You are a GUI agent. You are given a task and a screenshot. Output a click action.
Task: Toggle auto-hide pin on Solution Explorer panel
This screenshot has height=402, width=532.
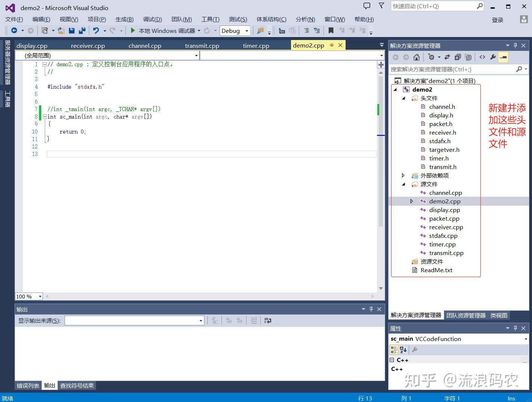515,46
